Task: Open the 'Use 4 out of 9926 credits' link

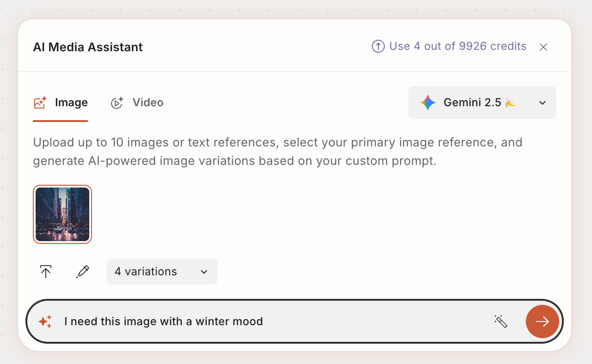Action: click(457, 46)
